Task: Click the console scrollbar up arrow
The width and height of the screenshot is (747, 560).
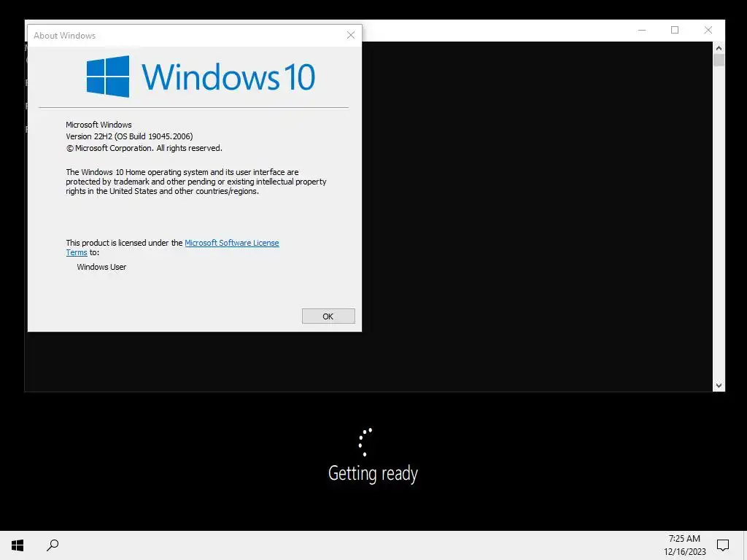Action: coord(719,48)
